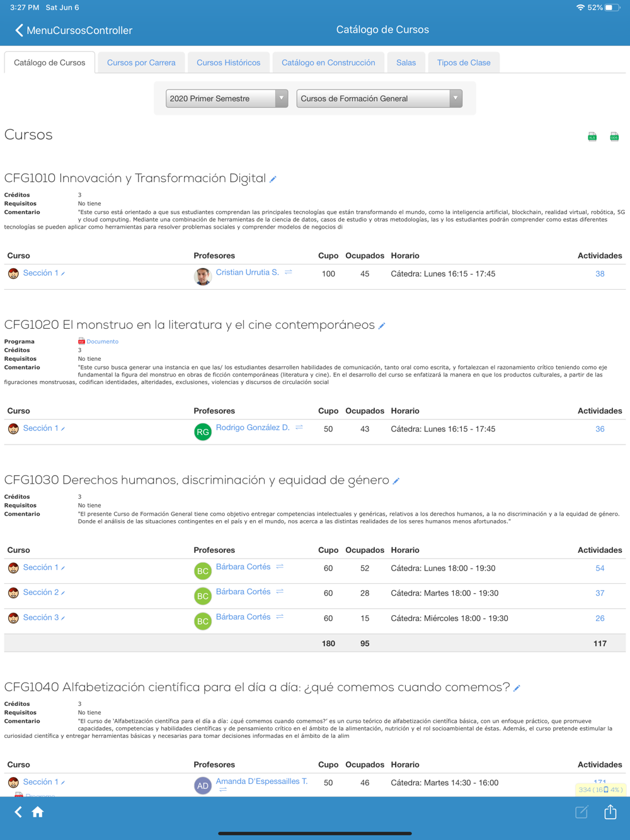Switch to Catálogo en Construcción tab

tap(328, 62)
